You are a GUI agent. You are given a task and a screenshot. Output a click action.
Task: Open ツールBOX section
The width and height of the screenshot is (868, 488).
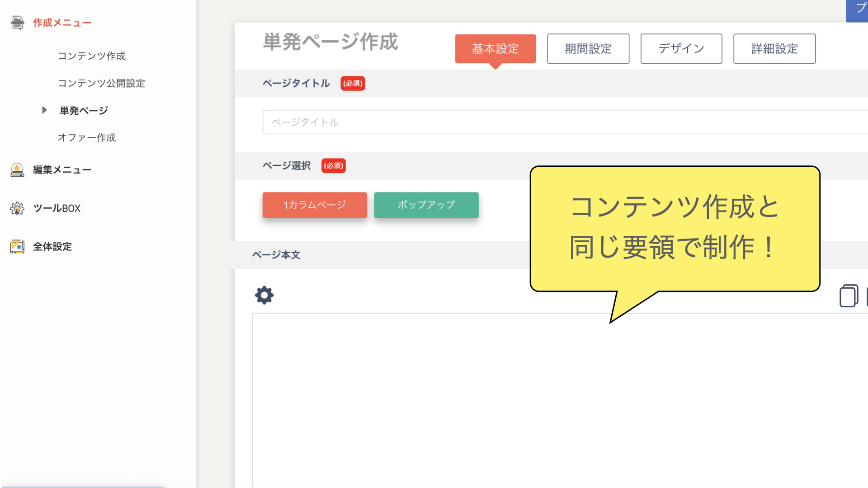pyautogui.click(x=57, y=208)
